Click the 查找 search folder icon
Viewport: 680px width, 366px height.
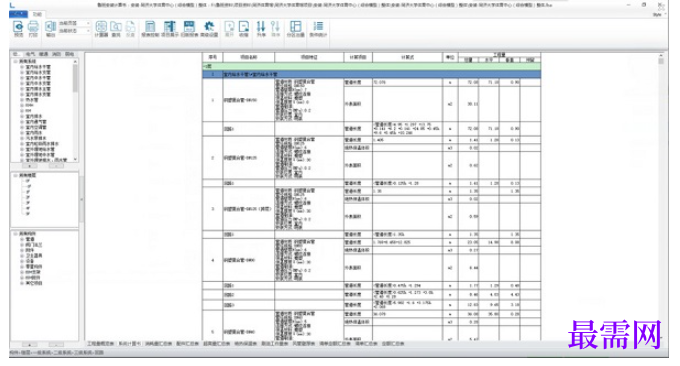click(x=116, y=29)
